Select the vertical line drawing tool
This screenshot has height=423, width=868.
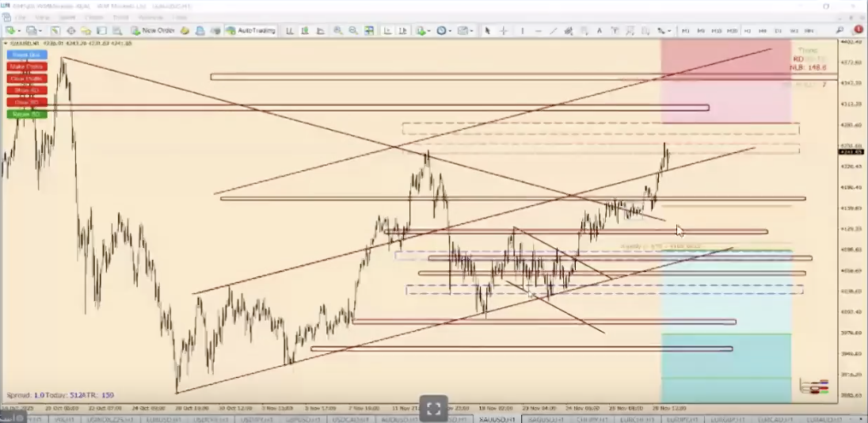coord(522,31)
